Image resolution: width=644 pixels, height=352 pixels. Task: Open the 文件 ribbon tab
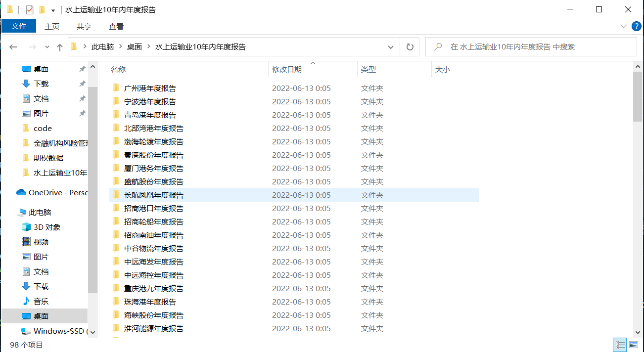point(19,26)
